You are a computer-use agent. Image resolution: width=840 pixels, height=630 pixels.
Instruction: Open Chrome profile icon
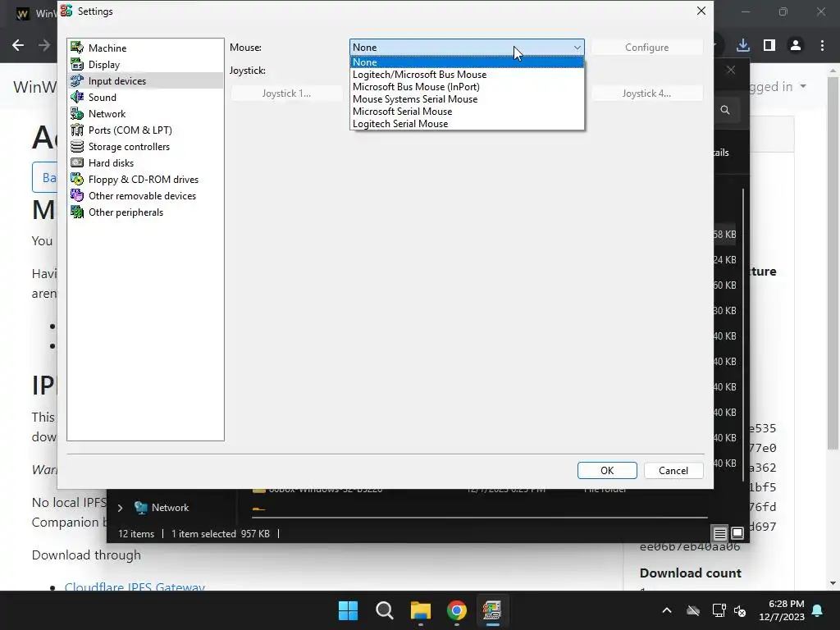coord(796,46)
